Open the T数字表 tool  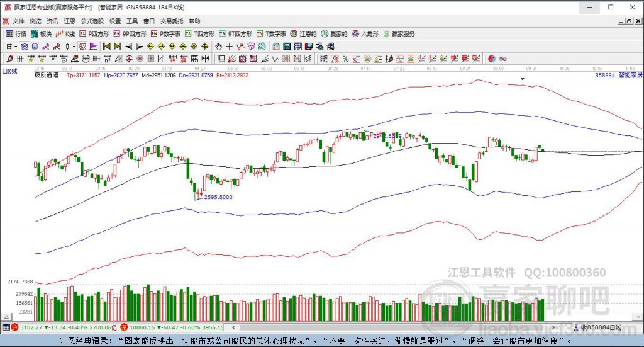271,34
